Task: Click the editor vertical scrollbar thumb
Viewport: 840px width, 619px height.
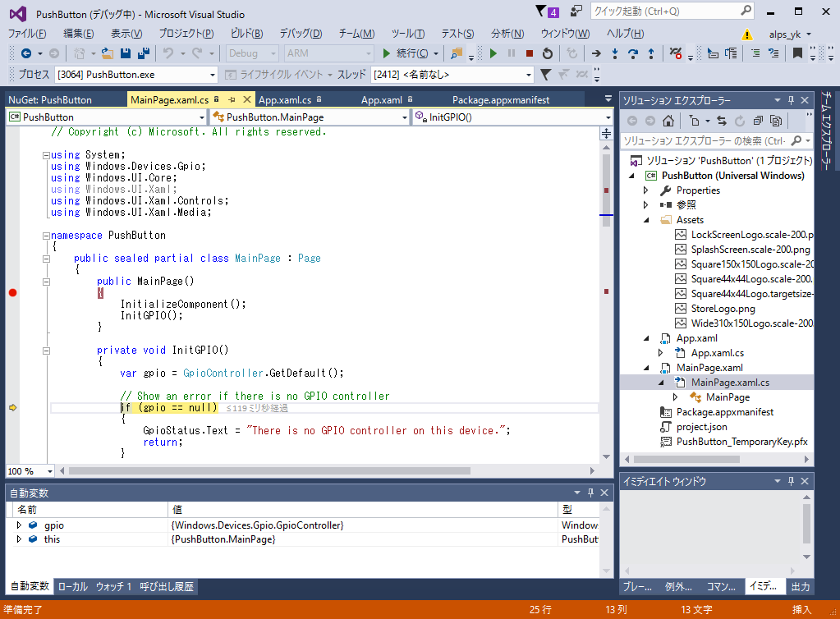Action: 606,190
